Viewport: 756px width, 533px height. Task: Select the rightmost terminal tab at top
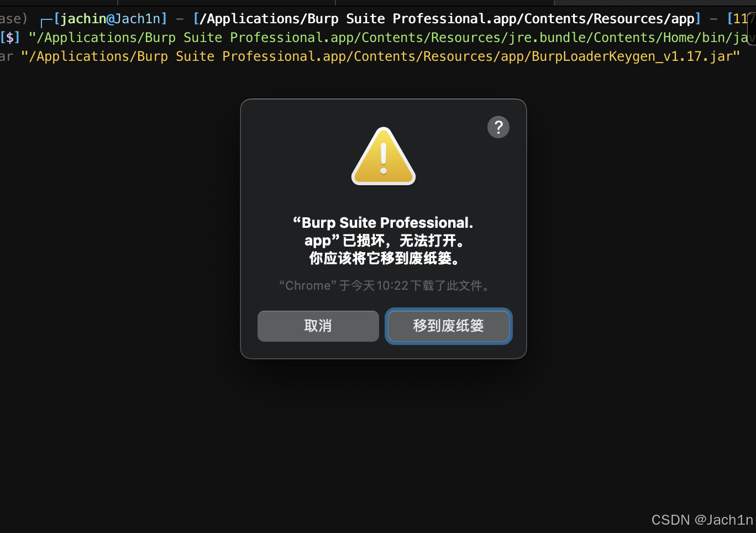tap(655, 2)
